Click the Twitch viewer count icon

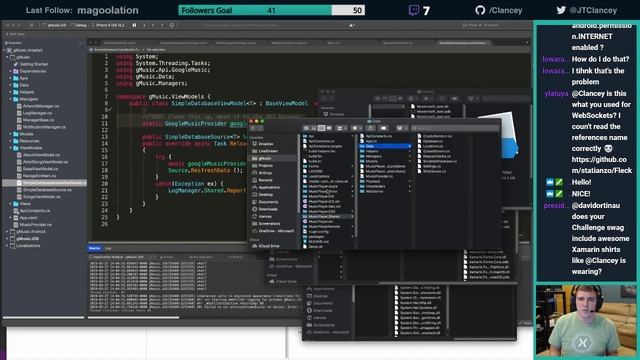[413, 10]
